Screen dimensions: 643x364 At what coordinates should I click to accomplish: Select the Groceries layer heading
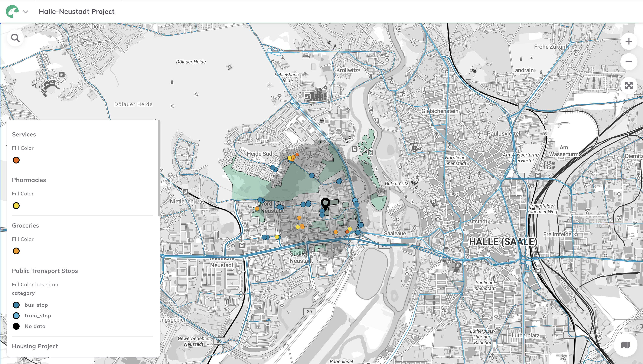pos(26,225)
